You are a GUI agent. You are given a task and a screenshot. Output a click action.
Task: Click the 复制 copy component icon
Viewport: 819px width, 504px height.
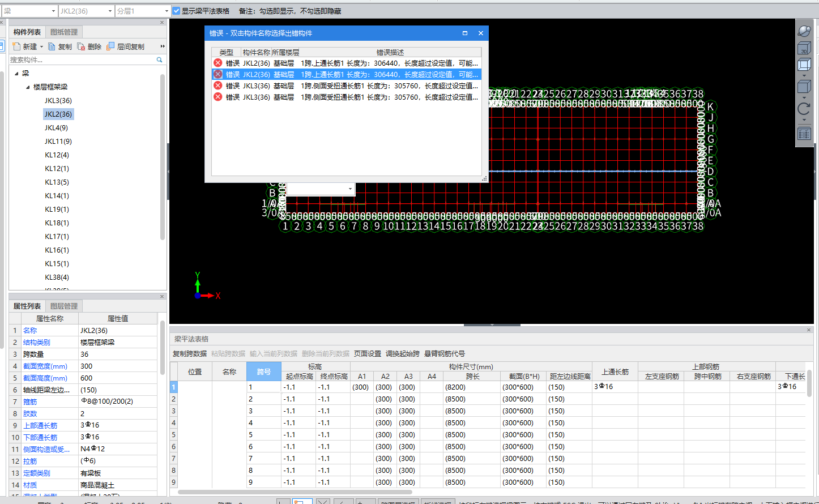point(52,46)
